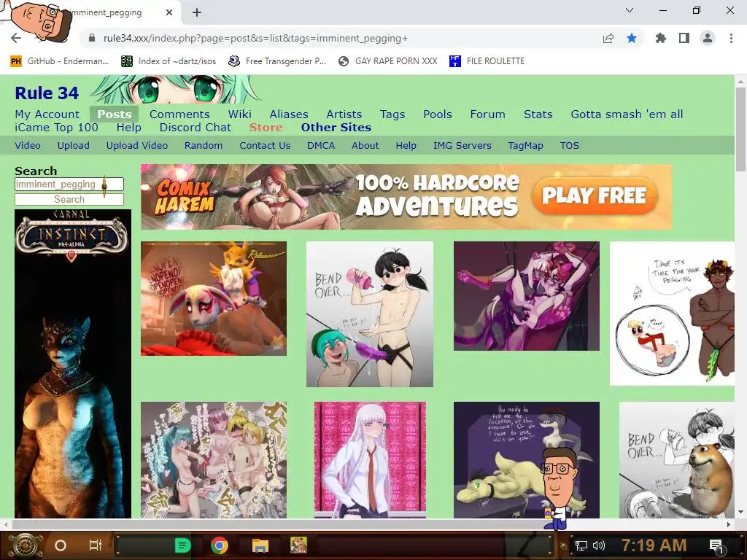The width and height of the screenshot is (747, 560).
Task: Open the notification center icon
Action: coord(716,546)
